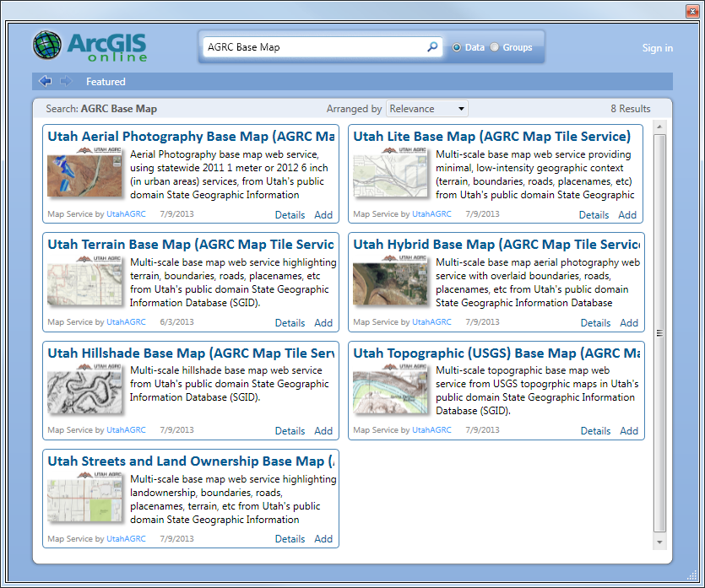Open Utah Aerial Photography Base Map title
705x588 pixels.
(191, 136)
